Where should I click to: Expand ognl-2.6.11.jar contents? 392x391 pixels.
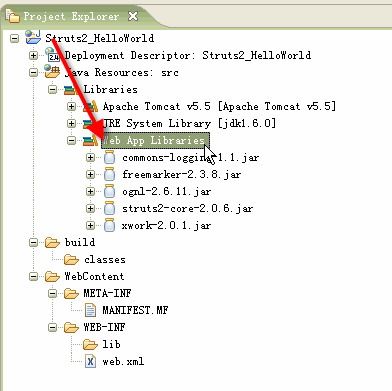pos(90,191)
